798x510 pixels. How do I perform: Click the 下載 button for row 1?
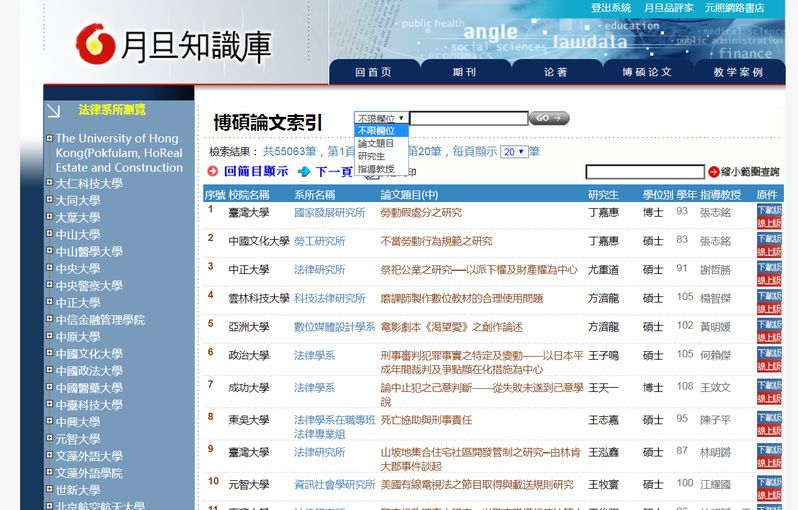(769, 211)
